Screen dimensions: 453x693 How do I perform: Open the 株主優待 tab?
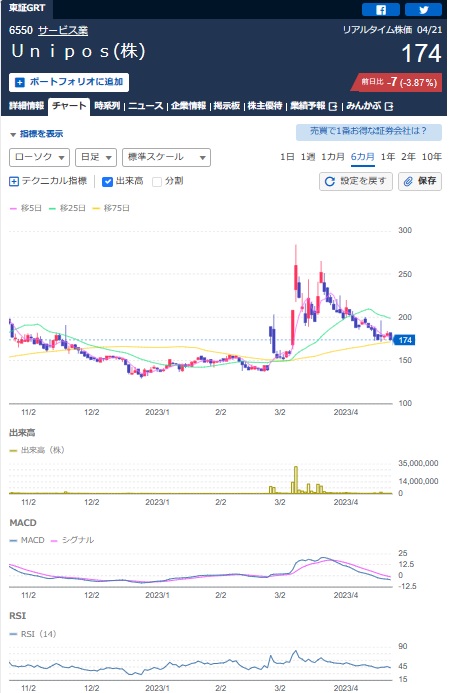[x=265, y=106]
